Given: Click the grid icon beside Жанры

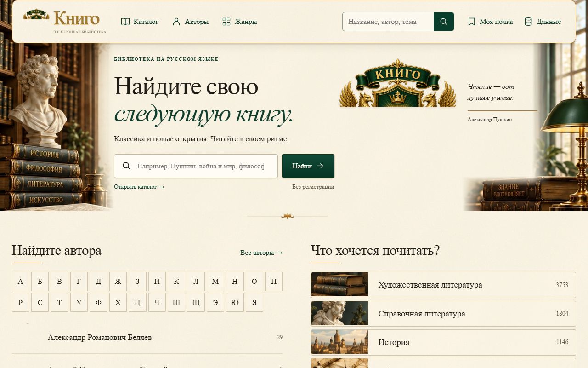Looking at the screenshot, I should point(226,22).
